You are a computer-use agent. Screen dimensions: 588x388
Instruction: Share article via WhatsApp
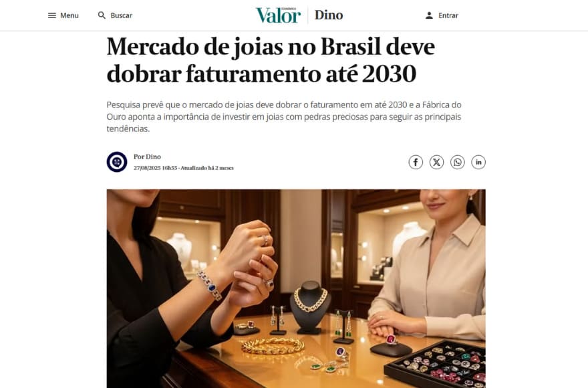point(458,163)
